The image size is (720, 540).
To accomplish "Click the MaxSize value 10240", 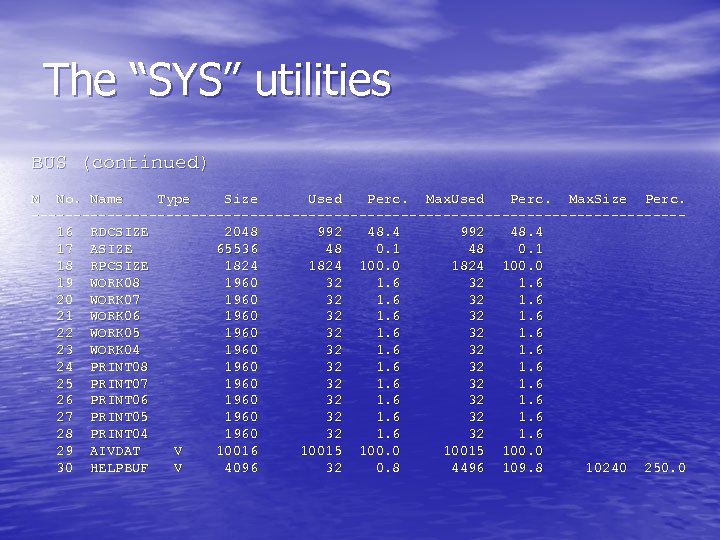I will coord(606,468).
